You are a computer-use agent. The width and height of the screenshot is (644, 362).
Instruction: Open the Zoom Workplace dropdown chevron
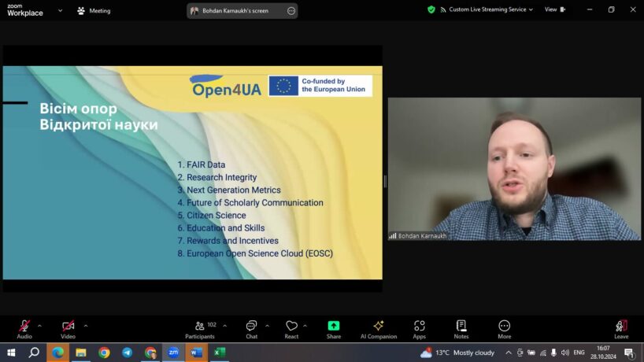61,10
